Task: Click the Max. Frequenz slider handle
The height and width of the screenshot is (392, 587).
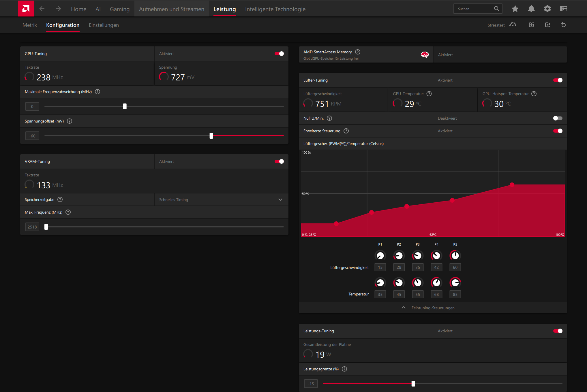Action: 46,227
